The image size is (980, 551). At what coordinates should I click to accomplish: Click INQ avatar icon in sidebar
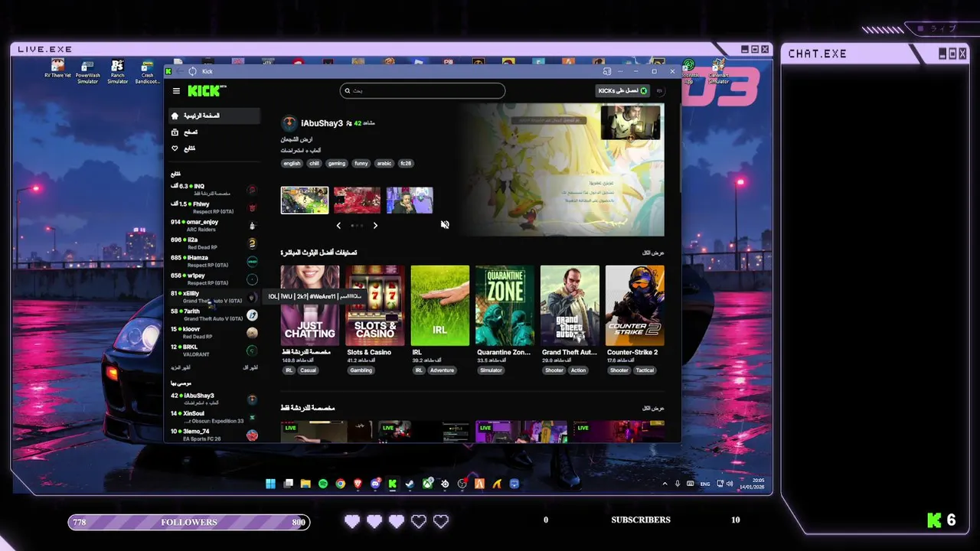(x=252, y=190)
